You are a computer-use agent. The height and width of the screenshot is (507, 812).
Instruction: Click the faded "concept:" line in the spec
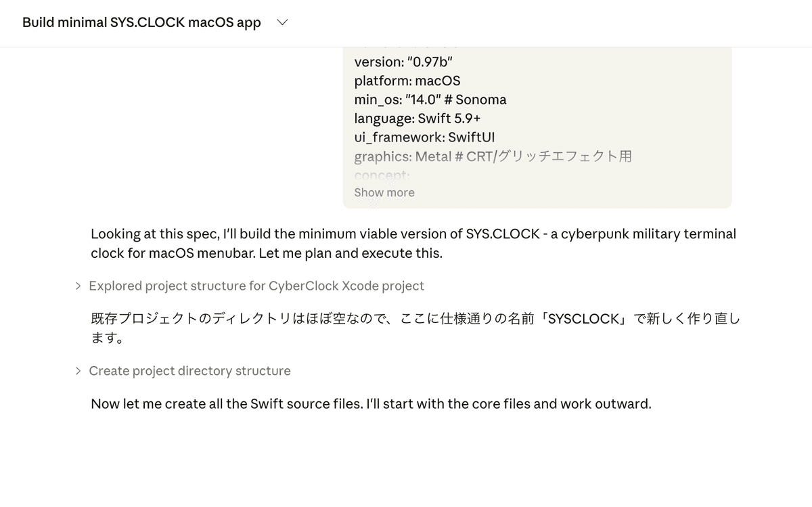382,175
